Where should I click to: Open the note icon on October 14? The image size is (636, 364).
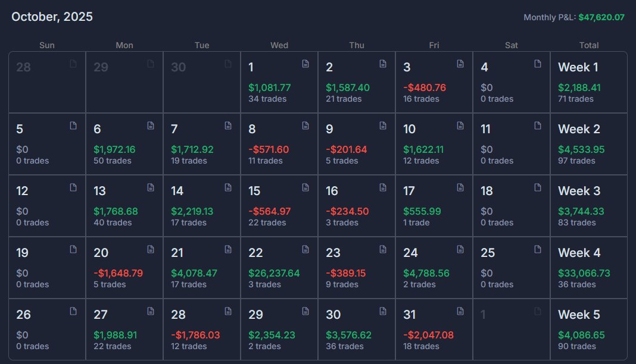point(228,187)
